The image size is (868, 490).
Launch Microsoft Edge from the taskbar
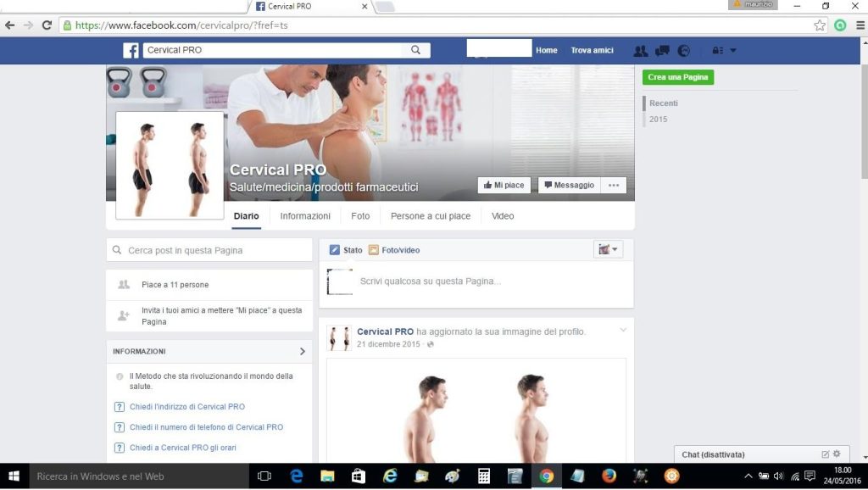(297, 476)
